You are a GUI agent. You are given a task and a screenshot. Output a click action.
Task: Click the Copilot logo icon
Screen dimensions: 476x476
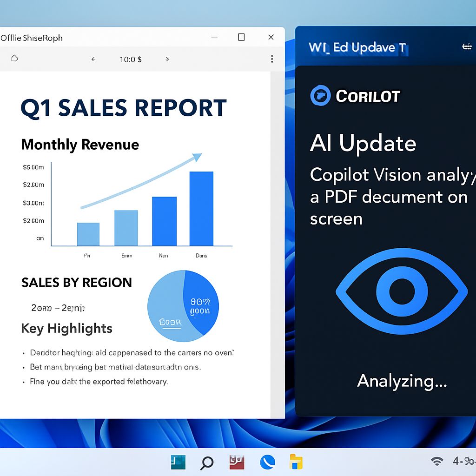click(320, 96)
